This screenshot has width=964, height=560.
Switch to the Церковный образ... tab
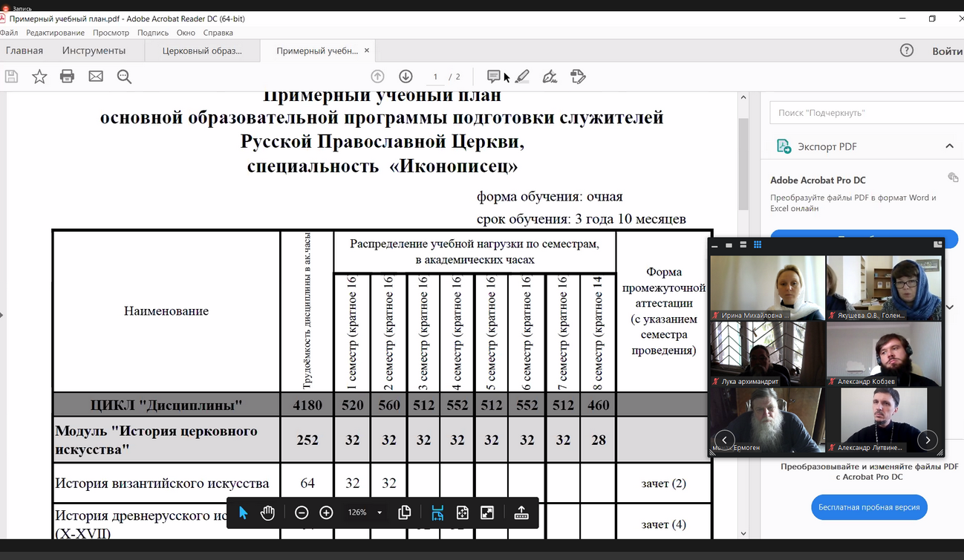coord(202,51)
